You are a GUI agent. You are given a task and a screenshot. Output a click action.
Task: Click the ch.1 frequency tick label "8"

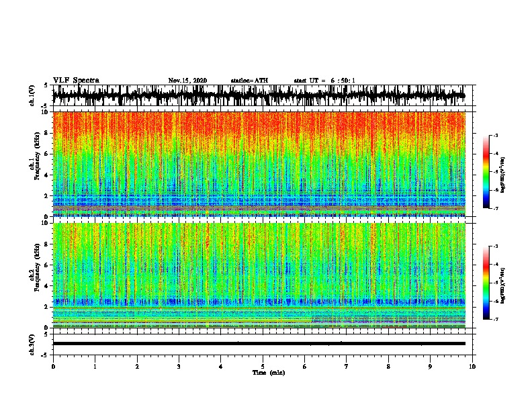[x=47, y=133]
